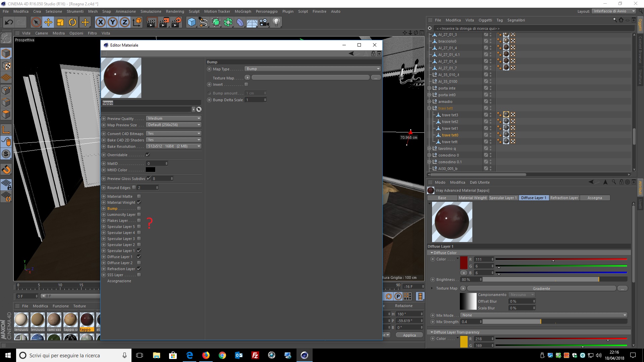The width and height of the screenshot is (644, 362).
Task: Disable the Refraction Layer checkbox
Action: pyautogui.click(x=139, y=269)
